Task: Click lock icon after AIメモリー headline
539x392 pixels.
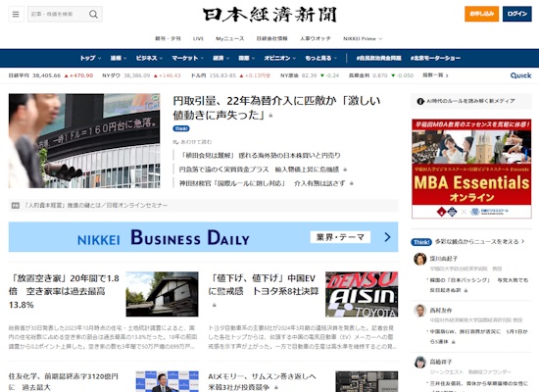Action: click(276, 387)
